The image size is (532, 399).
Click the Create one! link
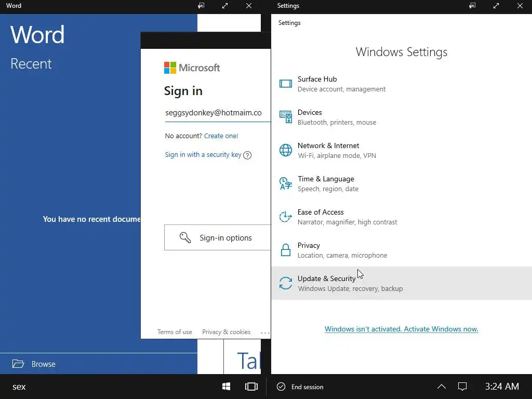click(221, 136)
